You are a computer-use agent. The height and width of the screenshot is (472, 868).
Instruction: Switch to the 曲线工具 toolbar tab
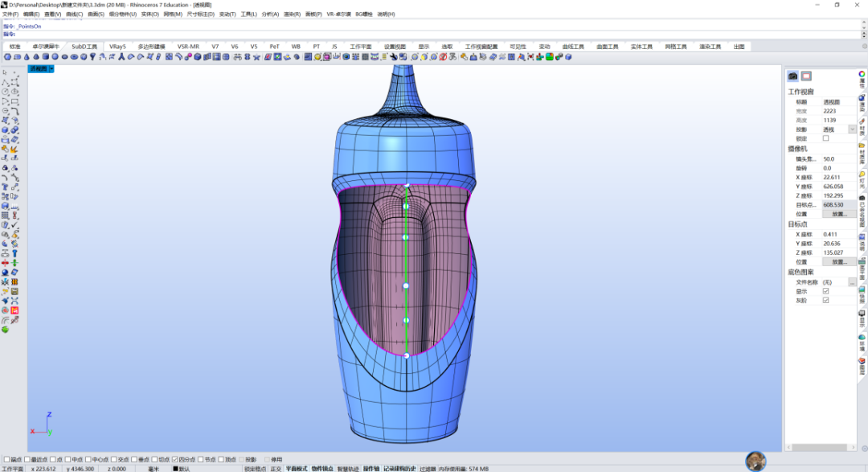(x=573, y=47)
